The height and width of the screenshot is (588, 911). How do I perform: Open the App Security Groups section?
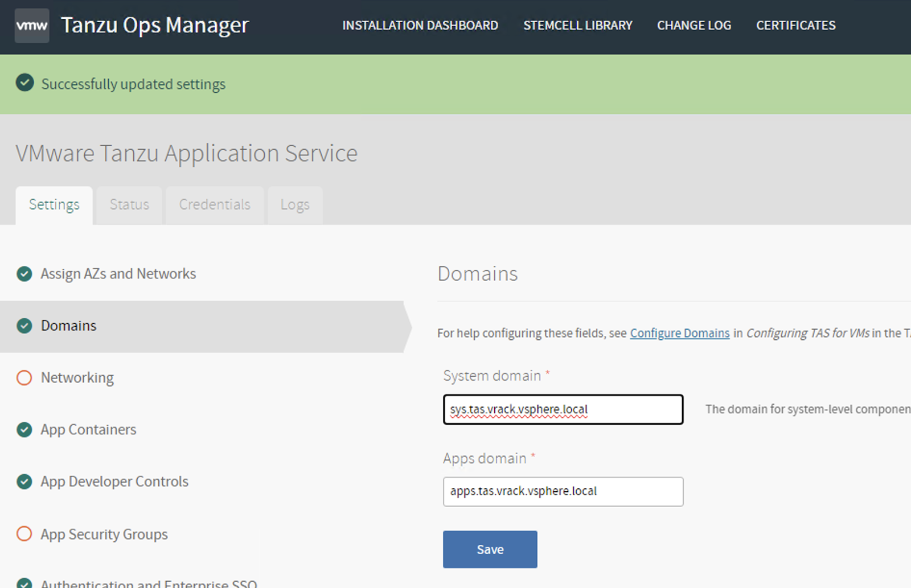click(x=104, y=534)
